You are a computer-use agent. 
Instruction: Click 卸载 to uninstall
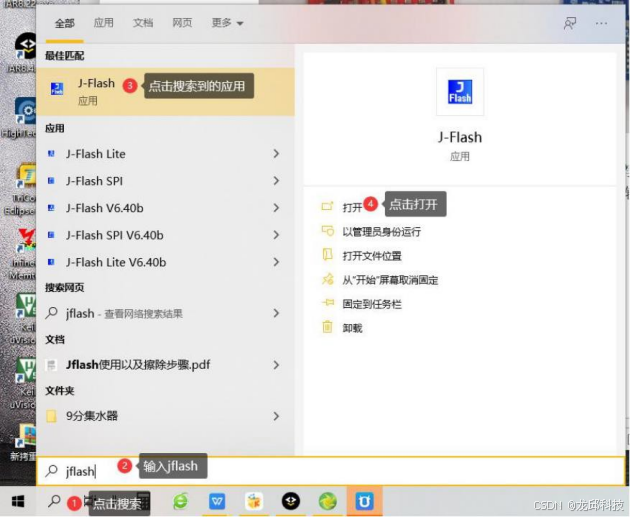click(x=352, y=328)
